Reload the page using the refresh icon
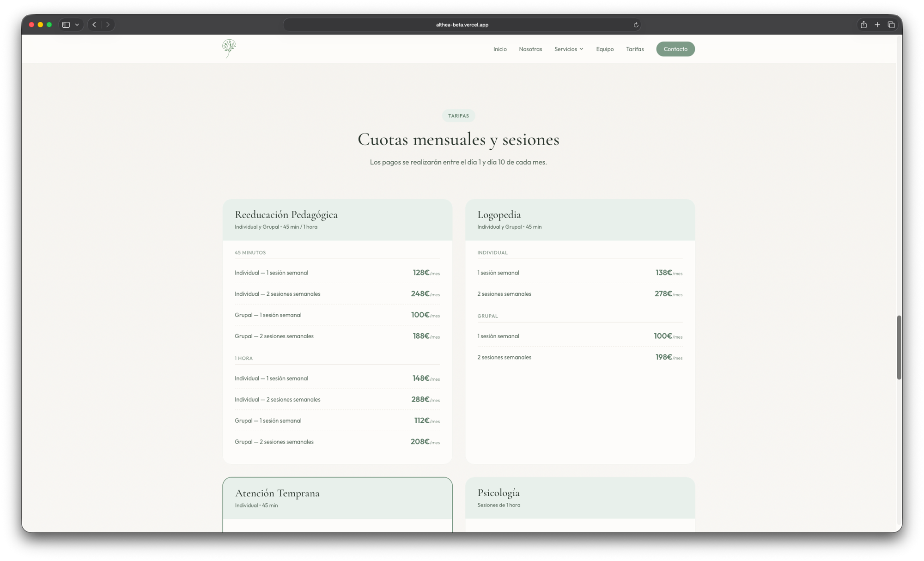924x561 pixels. click(x=635, y=24)
